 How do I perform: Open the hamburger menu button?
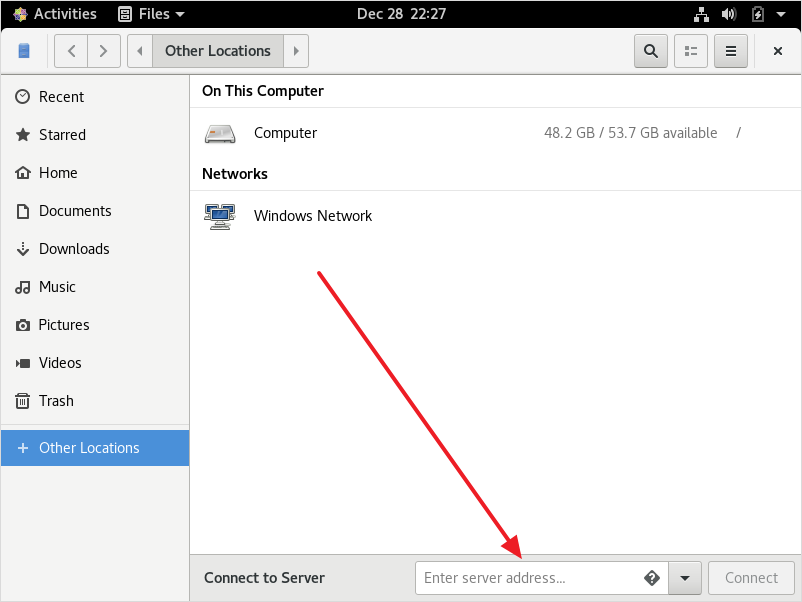click(731, 51)
